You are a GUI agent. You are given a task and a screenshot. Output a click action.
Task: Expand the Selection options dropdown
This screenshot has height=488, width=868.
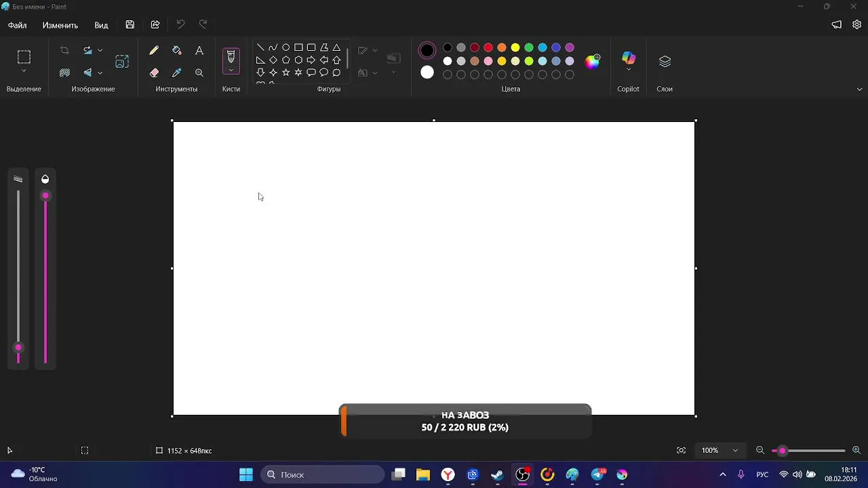(x=24, y=71)
